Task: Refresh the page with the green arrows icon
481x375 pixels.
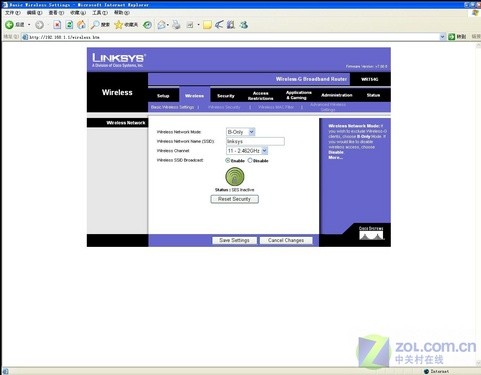Action: [69, 25]
